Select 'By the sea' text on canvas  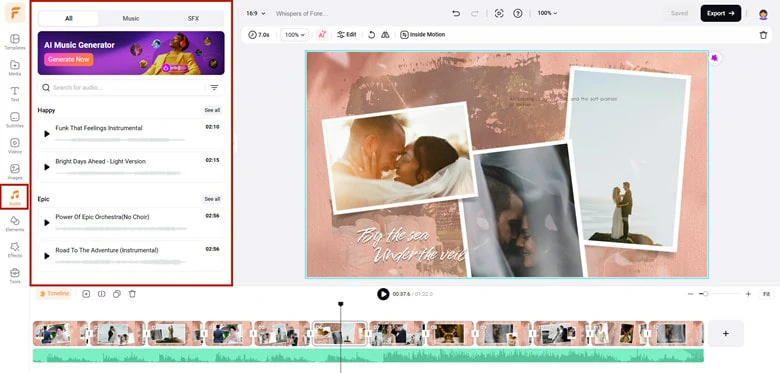(x=393, y=234)
